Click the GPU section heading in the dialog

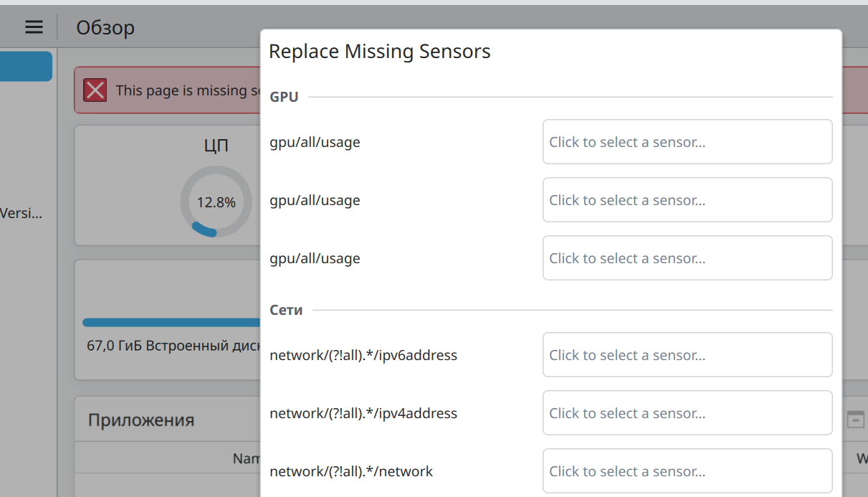(x=284, y=97)
